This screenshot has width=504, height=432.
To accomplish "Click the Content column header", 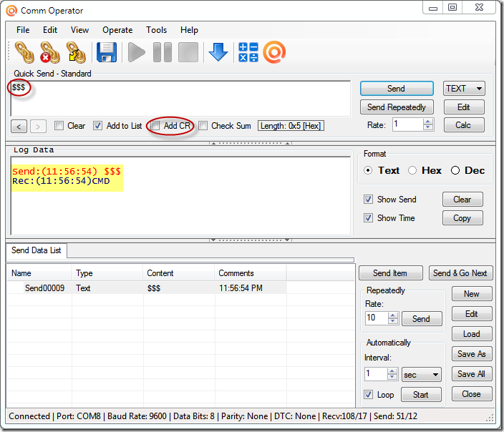I will tap(179, 273).
